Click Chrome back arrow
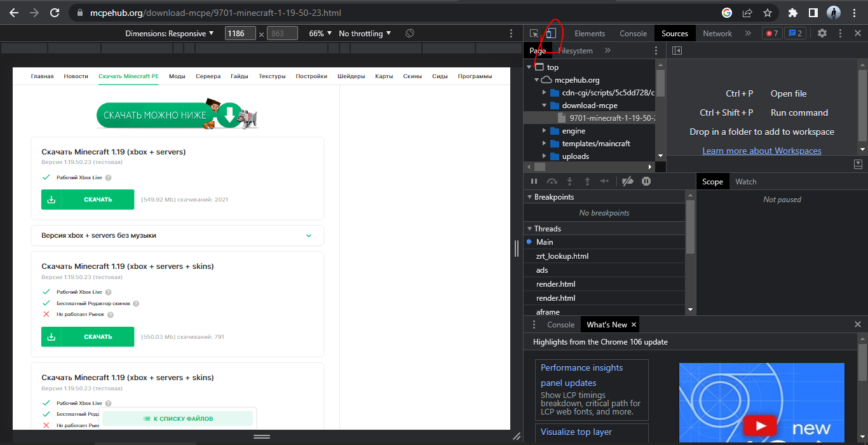Image resolution: width=868 pixels, height=445 pixels. [14, 13]
